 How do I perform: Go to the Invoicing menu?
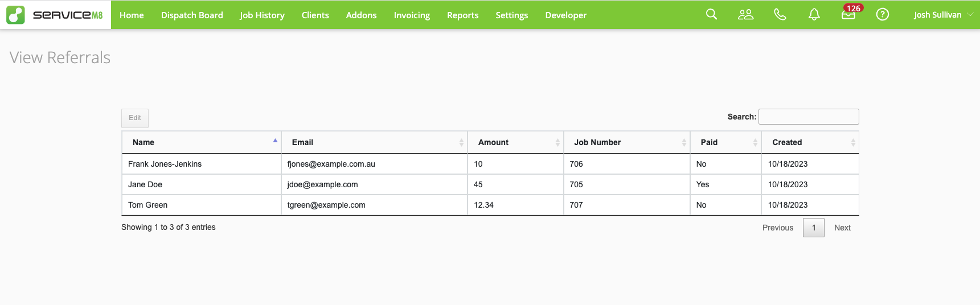pyautogui.click(x=412, y=15)
